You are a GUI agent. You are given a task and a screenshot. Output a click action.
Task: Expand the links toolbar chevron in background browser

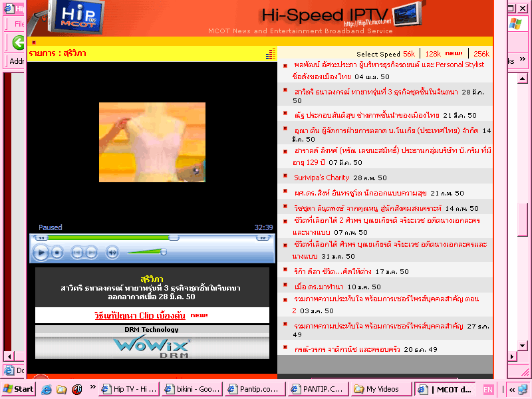[523, 59]
